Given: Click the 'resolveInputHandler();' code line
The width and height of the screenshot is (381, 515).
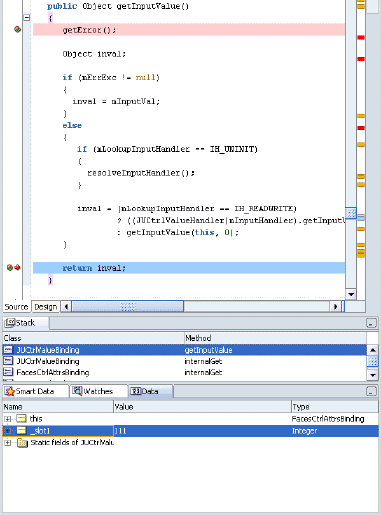Looking at the screenshot, I should (141, 173).
